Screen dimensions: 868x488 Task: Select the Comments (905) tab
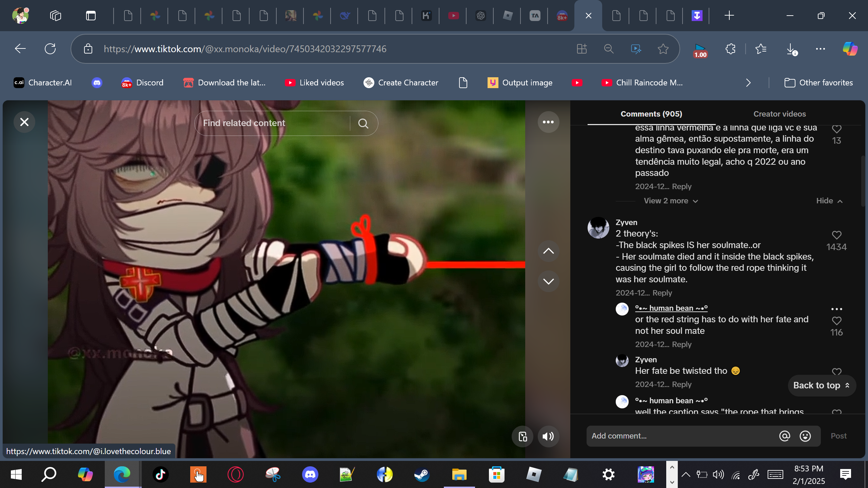(651, 114)
